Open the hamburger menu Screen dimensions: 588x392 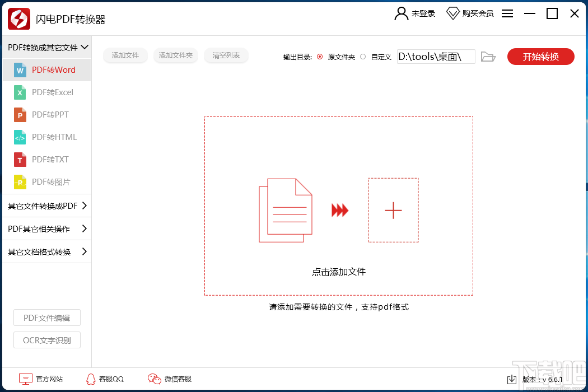click(x=507, y=13)
